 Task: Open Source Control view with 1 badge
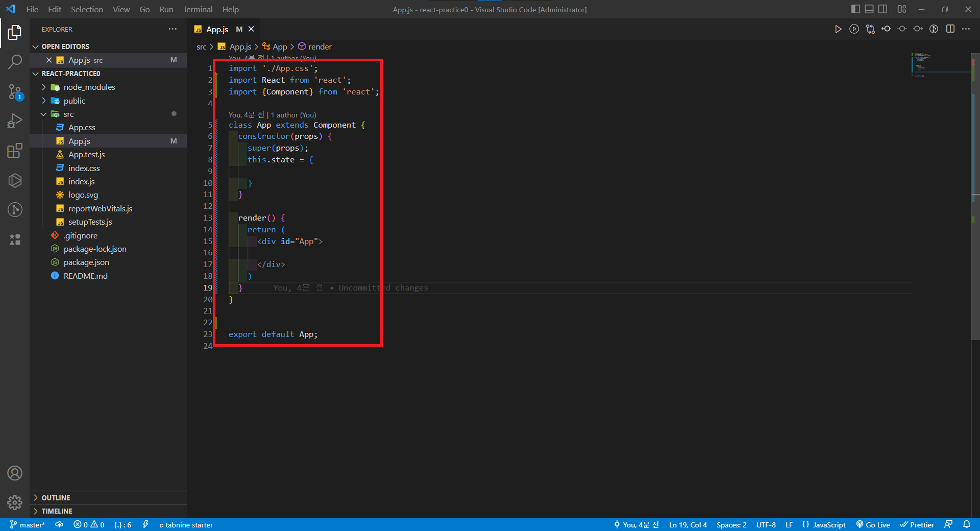pos(15,92)
